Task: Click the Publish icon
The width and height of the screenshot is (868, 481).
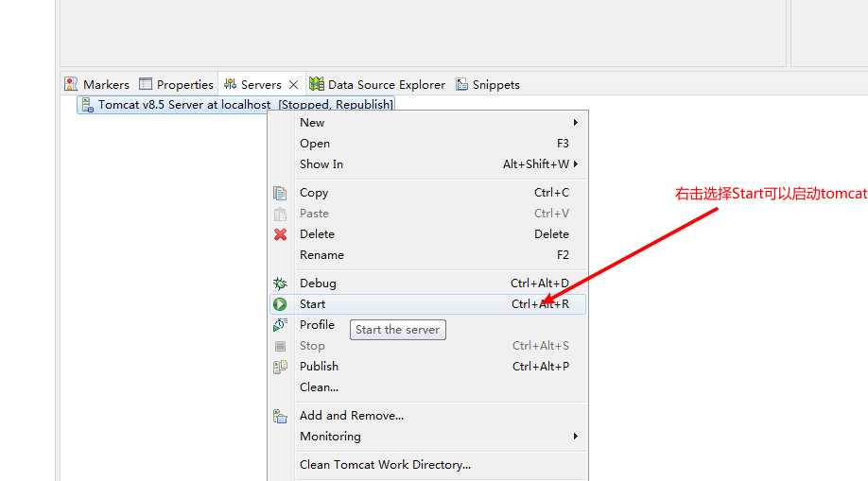Action: (x=280, y=367)
